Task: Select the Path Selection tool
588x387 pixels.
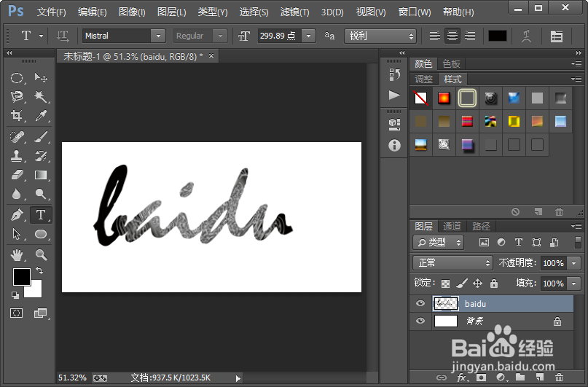Action: tap(17, 234)
